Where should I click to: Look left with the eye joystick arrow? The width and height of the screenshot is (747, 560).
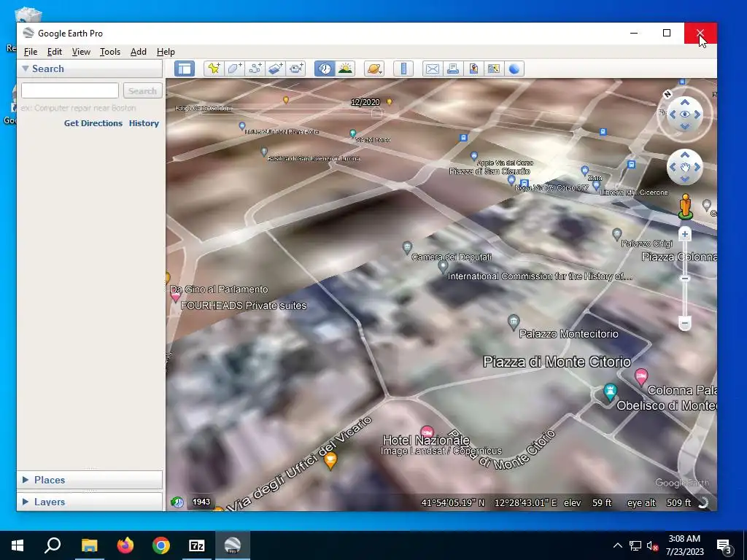[672, 114]
